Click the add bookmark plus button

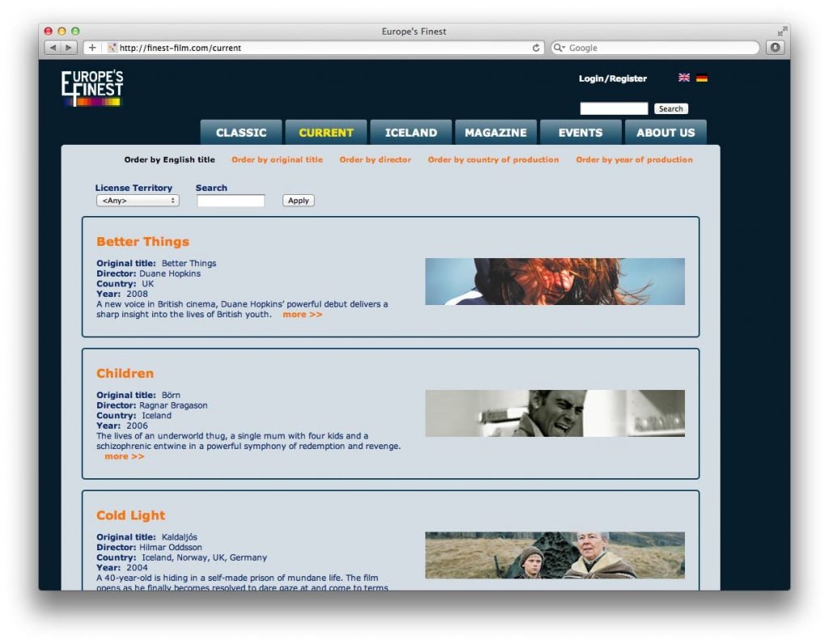[92, 48]
